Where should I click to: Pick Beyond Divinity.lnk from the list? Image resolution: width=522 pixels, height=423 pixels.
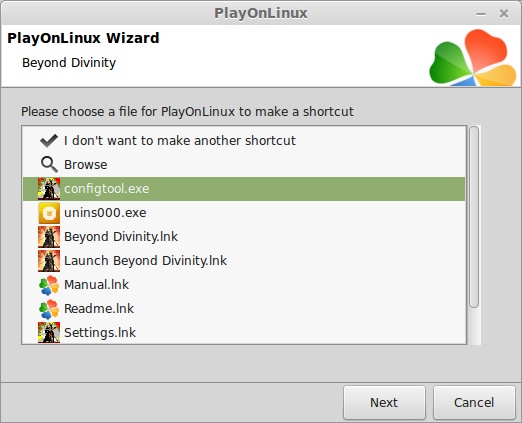click(x=244, y=237)
